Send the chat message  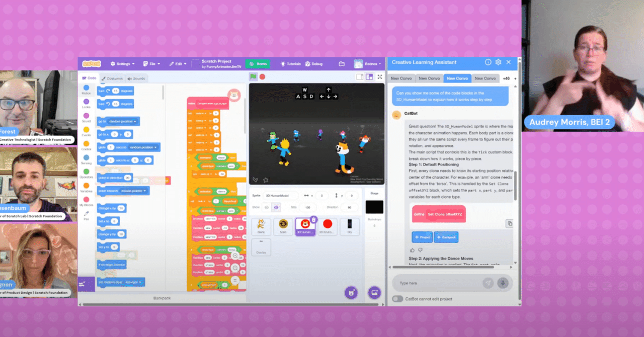[488, 283]
